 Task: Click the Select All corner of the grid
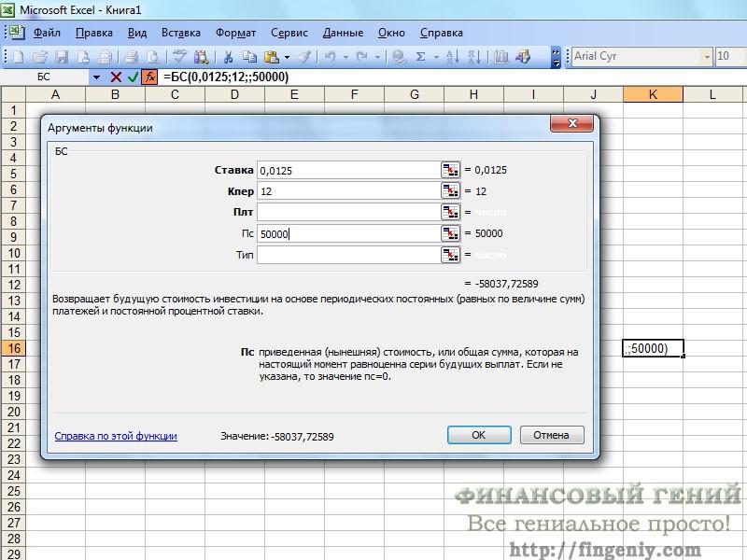(x=13, y=94)
